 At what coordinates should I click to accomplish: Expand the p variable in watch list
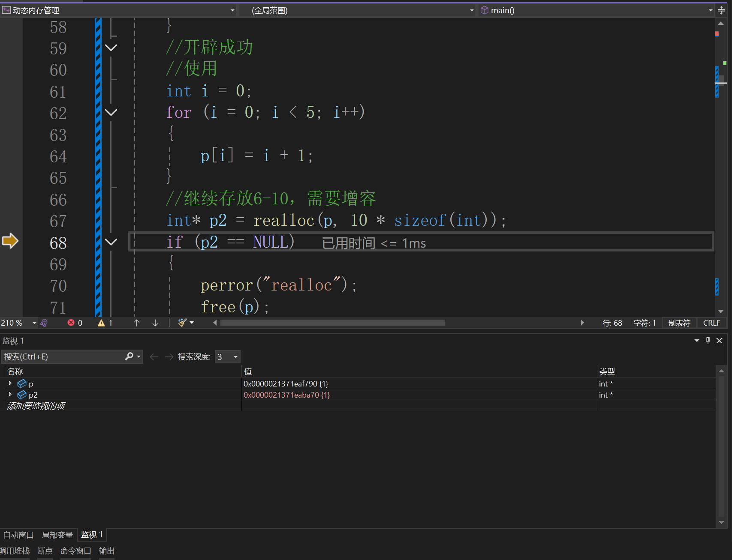click(10, 383)
